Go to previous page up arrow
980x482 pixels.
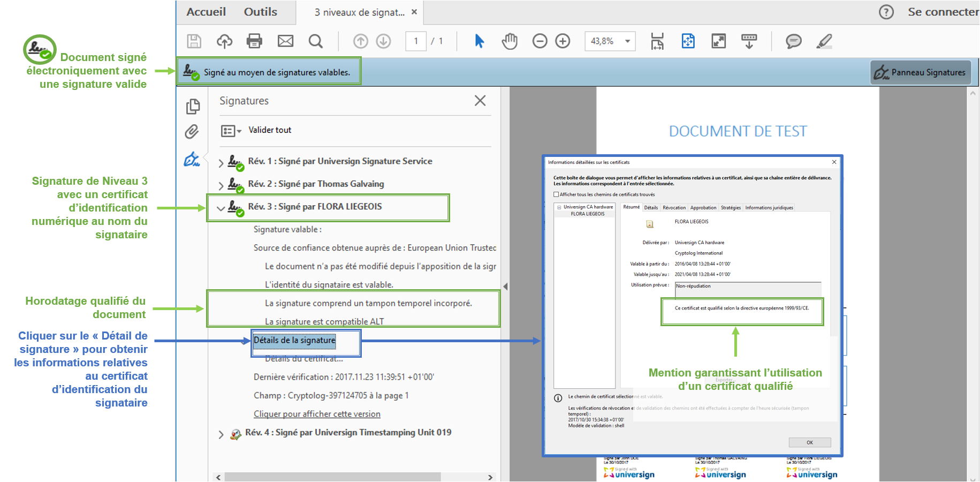click(x=361, y=41)
